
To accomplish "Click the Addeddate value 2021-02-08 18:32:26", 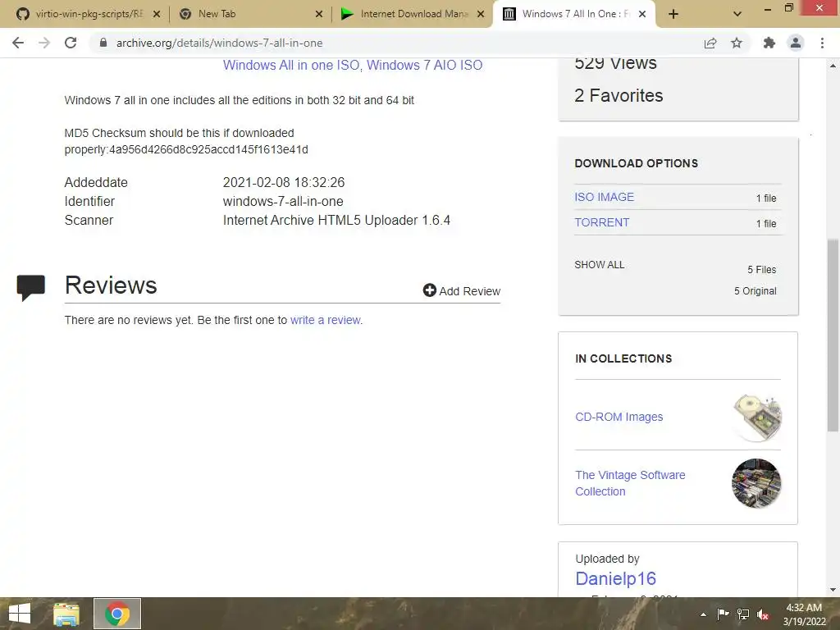I will [x=283, y=182].
